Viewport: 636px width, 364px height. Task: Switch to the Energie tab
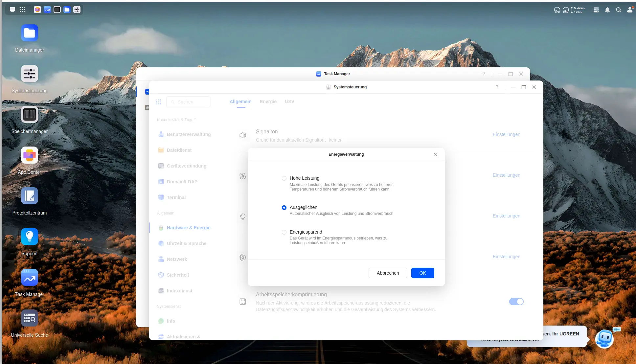click(x=268, y=102)
